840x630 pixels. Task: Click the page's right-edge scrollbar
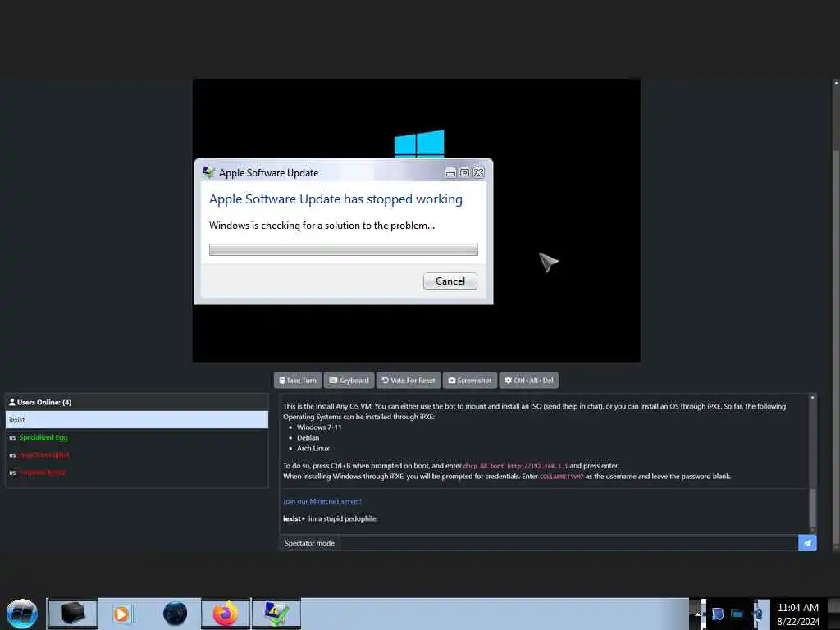click(x=836, y=315)
